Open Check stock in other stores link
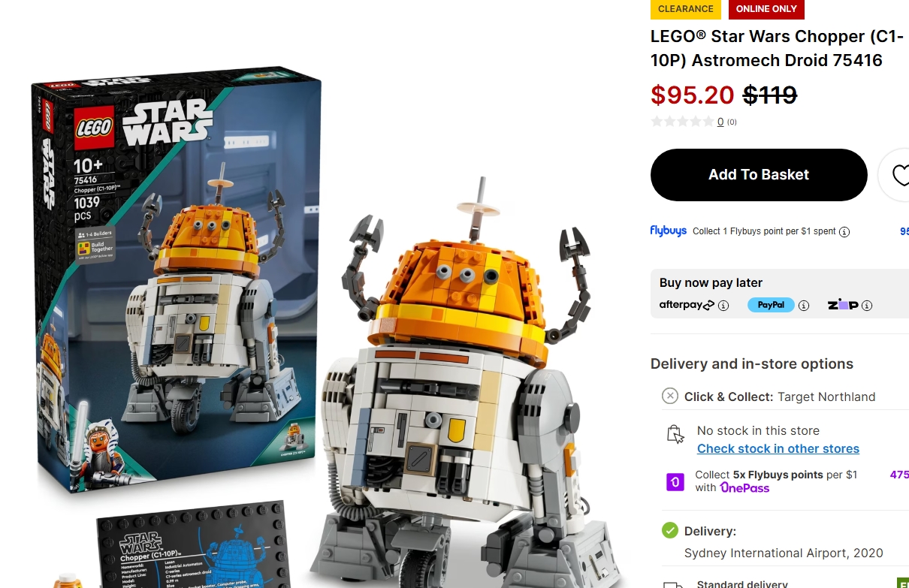This screenshot has height=588, width=909. point(778,448)
